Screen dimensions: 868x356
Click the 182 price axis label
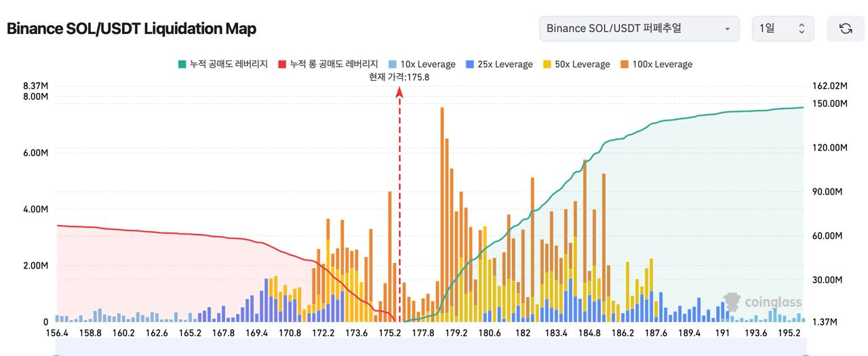point(523,333)
